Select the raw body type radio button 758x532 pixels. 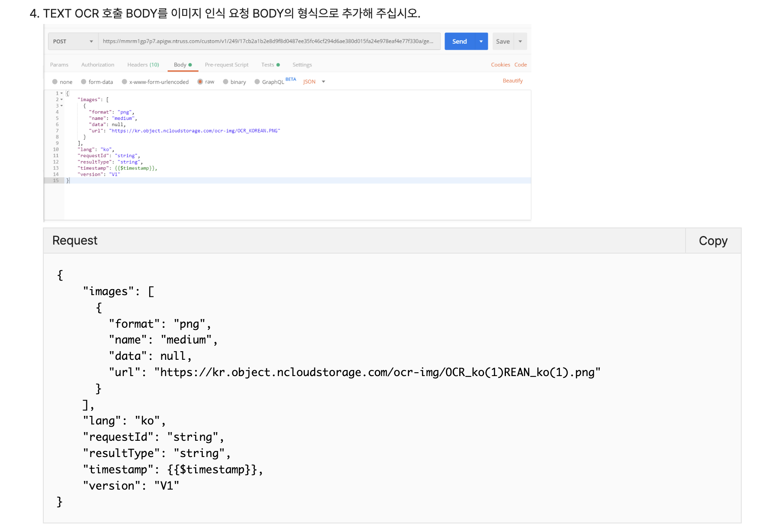[x=200, y=81]
